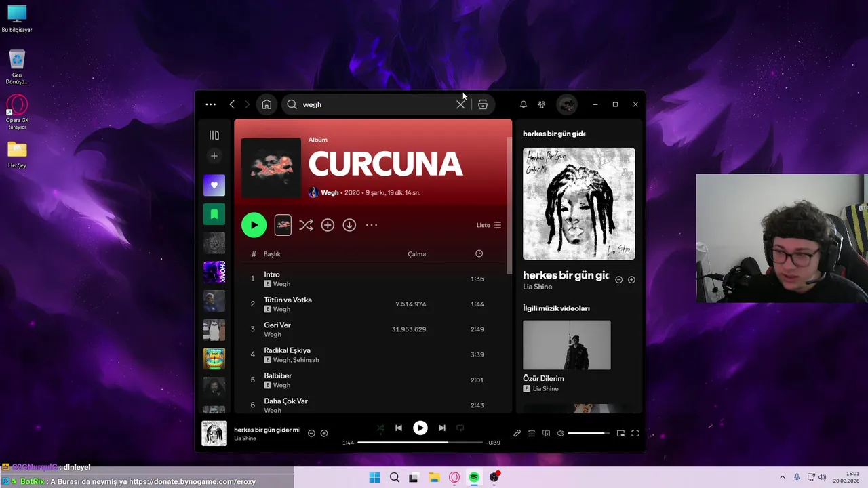
Task: Hide this track using right panel minus icon
Action: [x=618, y=279]
